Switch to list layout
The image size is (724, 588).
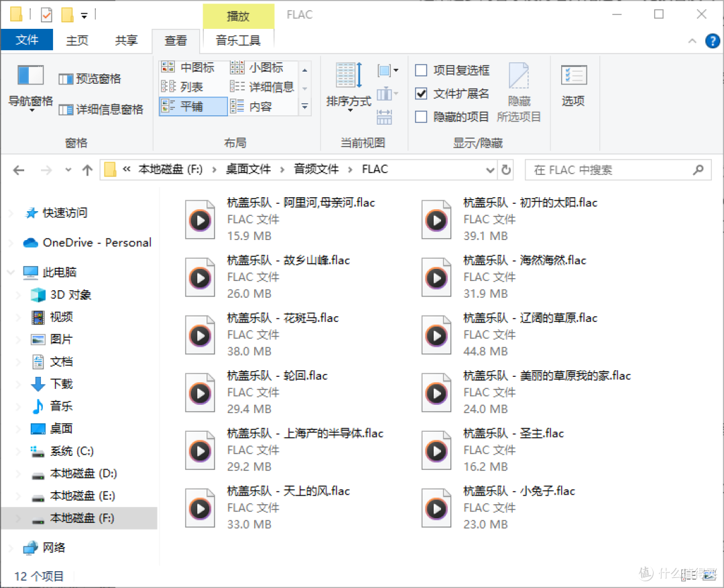(x=183, y=87)
